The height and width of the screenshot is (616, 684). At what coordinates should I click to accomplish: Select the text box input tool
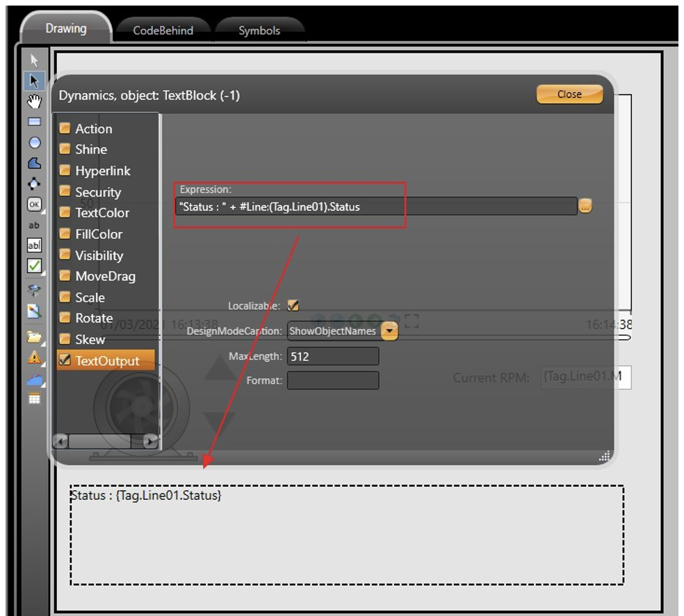click(x=34, y=245)
